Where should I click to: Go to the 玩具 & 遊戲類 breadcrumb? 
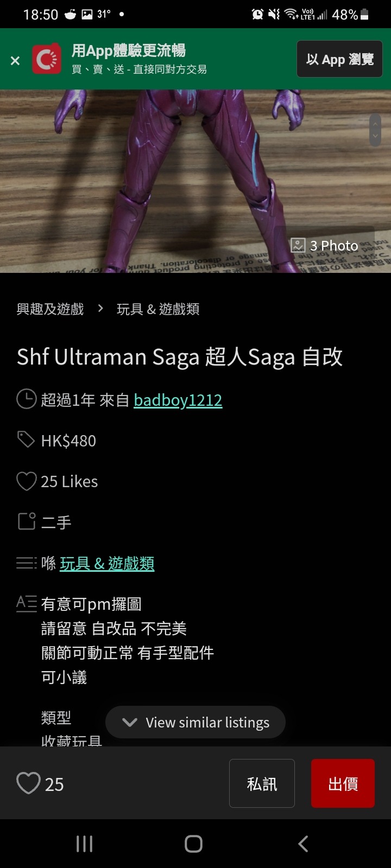point(158,309)
